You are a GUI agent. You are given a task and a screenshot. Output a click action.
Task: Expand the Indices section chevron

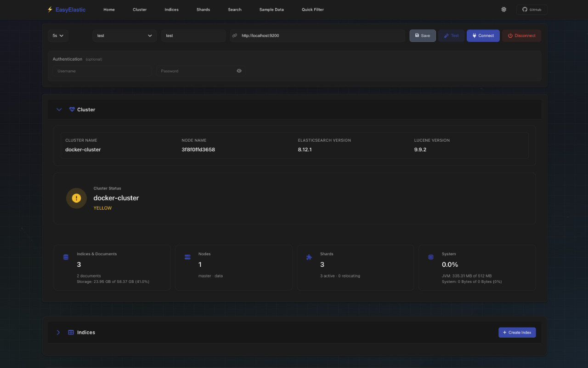point(58,332)
